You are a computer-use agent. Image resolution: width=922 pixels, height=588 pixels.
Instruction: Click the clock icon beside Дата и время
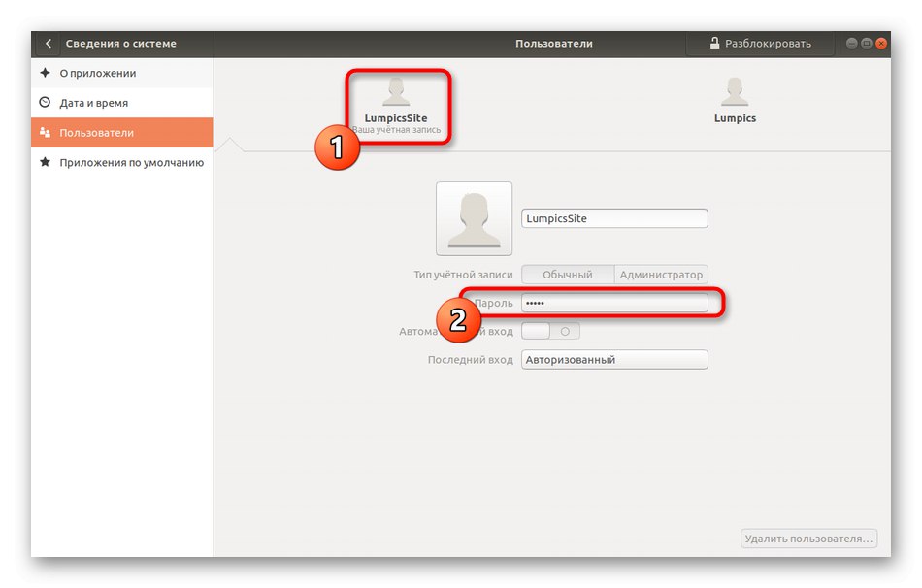click(45, 102)
